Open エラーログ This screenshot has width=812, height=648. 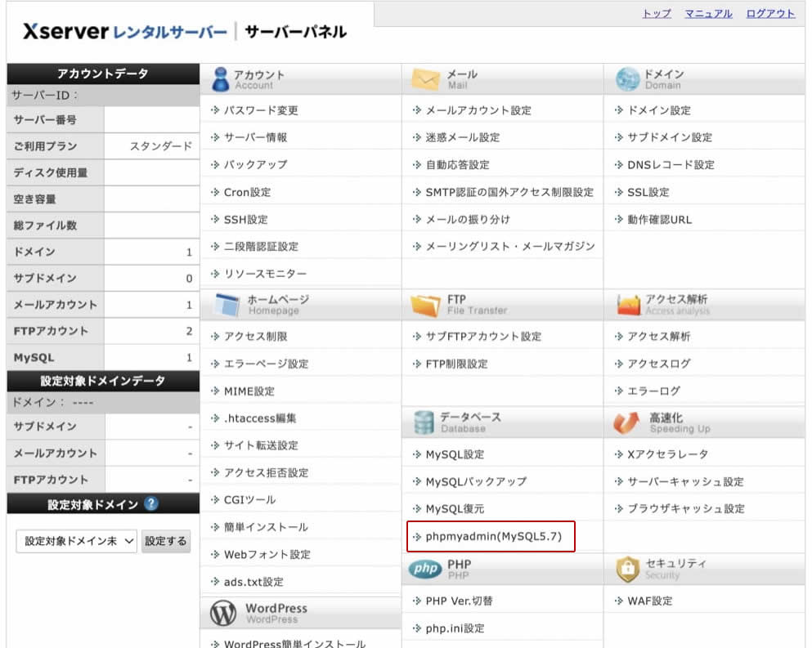pos(653,391)
